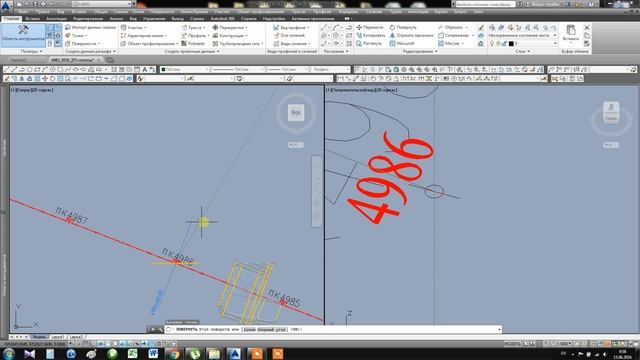Select the Сопряжение (Fillet) tool
The height and width of the screenshot is (360, 640).
click(x=456, y=36)
